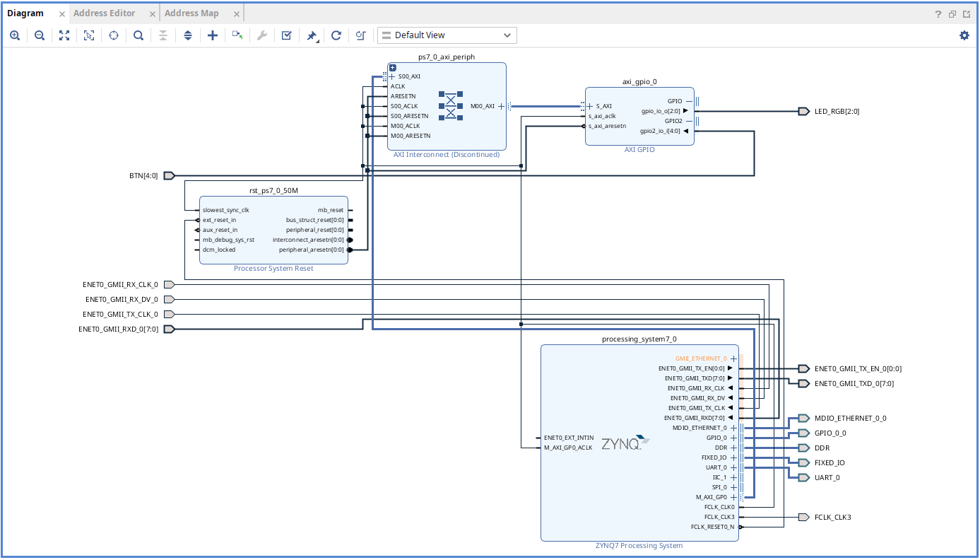Expand the S00_AXI interface pin
The height and width of the screenshot is (560, 980).
point(392,76)
